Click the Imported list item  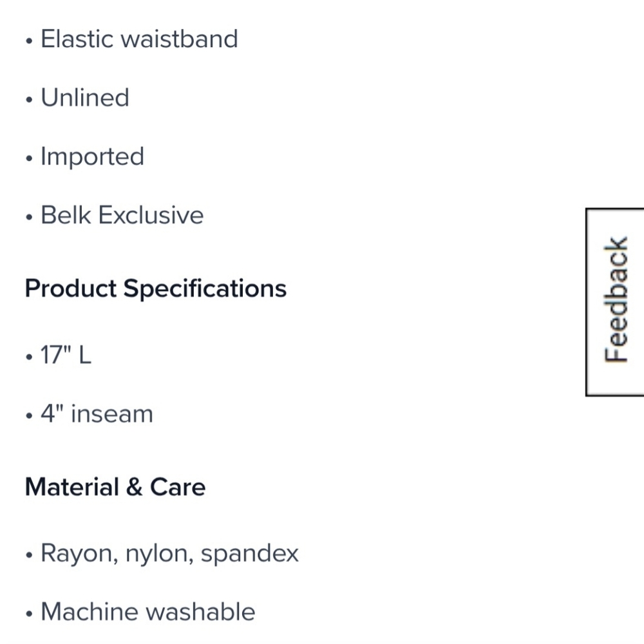(x=92, y=156)
